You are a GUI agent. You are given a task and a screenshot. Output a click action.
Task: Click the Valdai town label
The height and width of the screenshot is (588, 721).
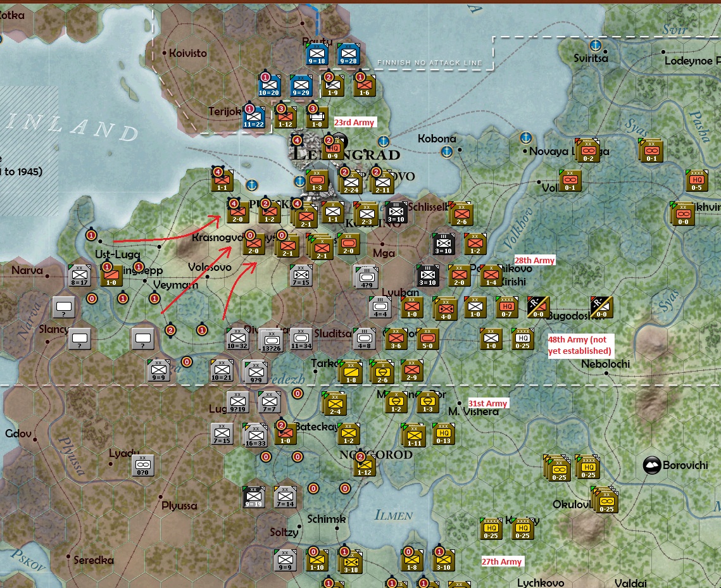coord(630,582)
